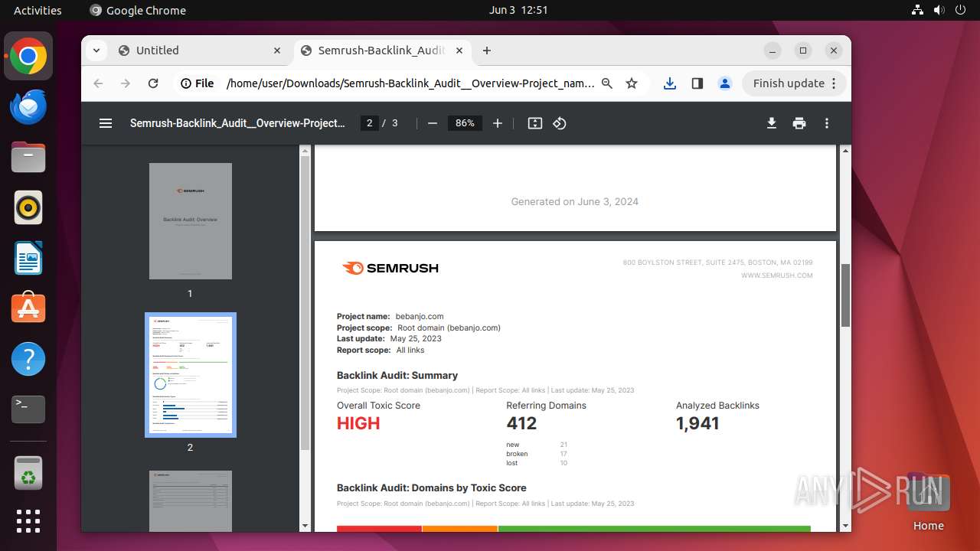Viewport: 980px width, 551px height.
Task: Show Applications grid
Action: coord(28,521)
